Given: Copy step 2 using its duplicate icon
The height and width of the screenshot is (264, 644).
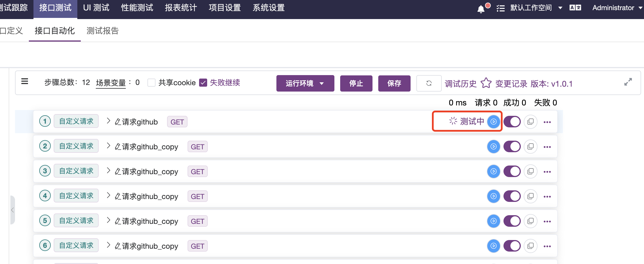Looking at the screenshot, I should (x=530, y=146).
